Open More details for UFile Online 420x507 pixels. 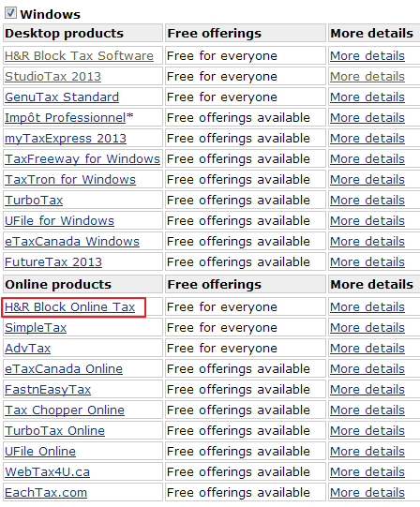tap(367, 452)
